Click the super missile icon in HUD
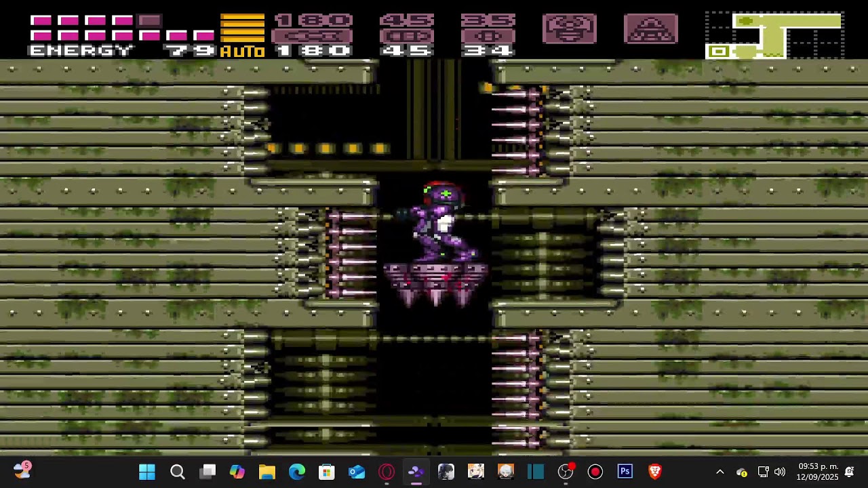Viewport: 868px width, 488px height. (x=407, y=36)
